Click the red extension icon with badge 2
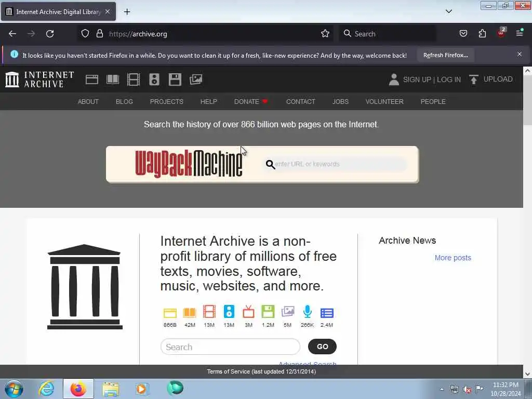The height and width of the screenshot is (399, 532). 501,33
